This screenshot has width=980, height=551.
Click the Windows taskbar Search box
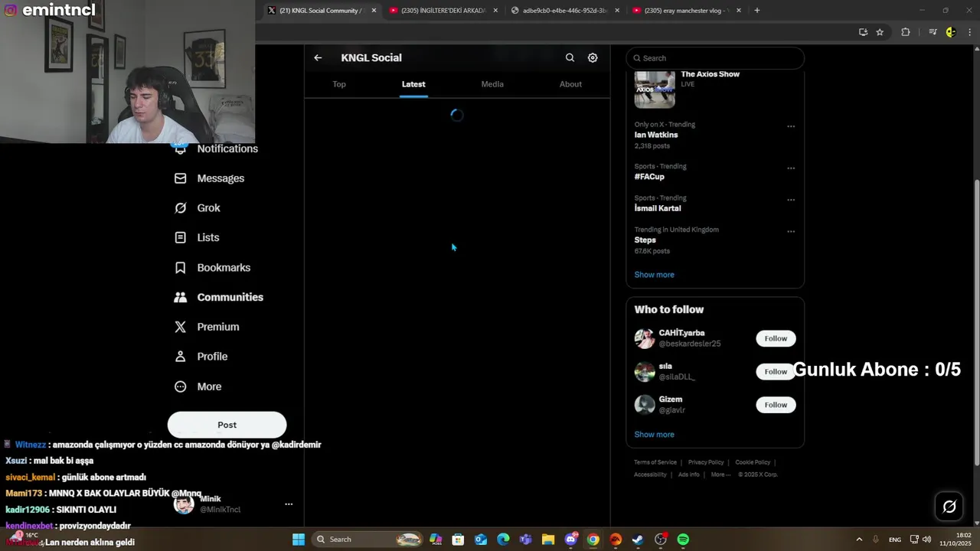tap(367, 540)
